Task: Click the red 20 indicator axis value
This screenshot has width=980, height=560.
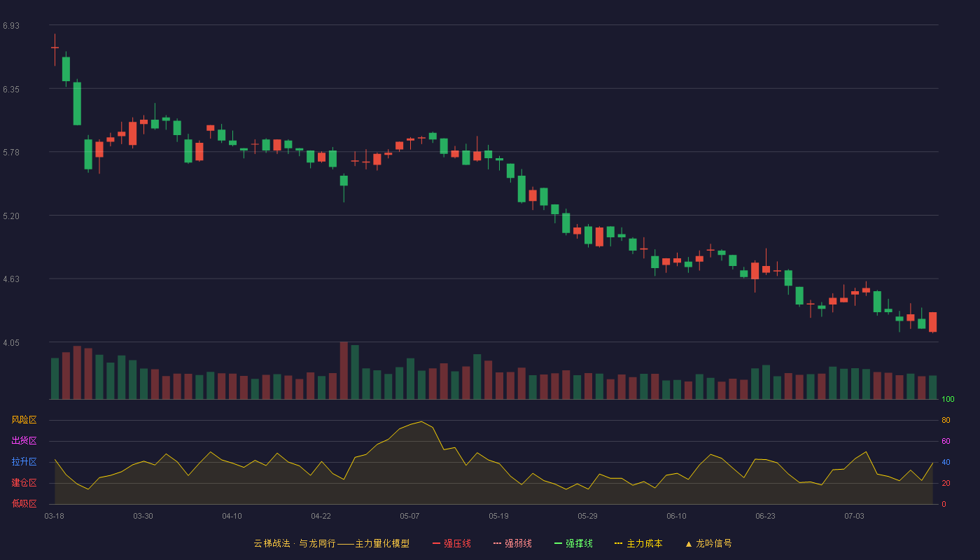Action: (x=946, y=484)
